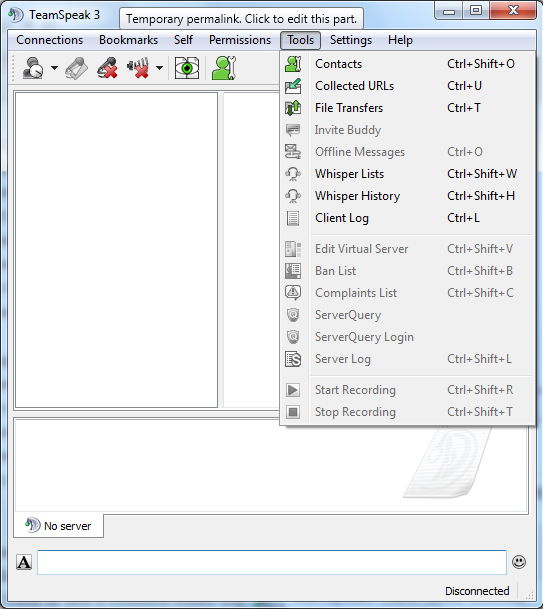The height and width of the screenshot is (609, 543).
Task: Click the Ctrl+Shift+W shortcut text
Action: (482, 174)
